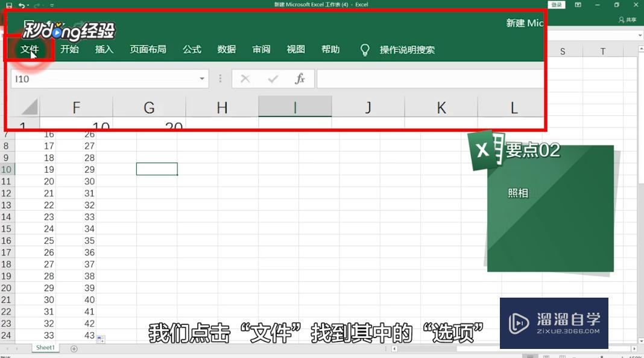Click the 登录 sign-in button
The width and height of the screenshot is (644, 358).
(x=555, y=4)
